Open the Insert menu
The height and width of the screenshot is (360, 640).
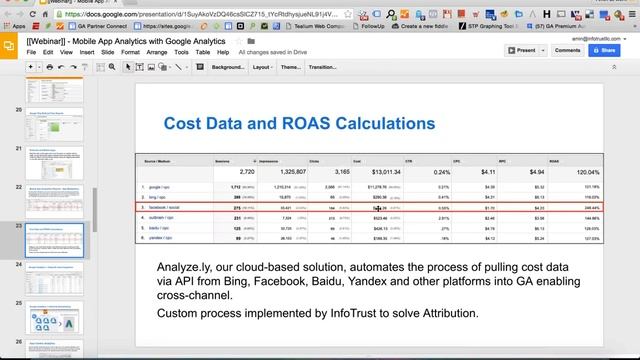87,52
